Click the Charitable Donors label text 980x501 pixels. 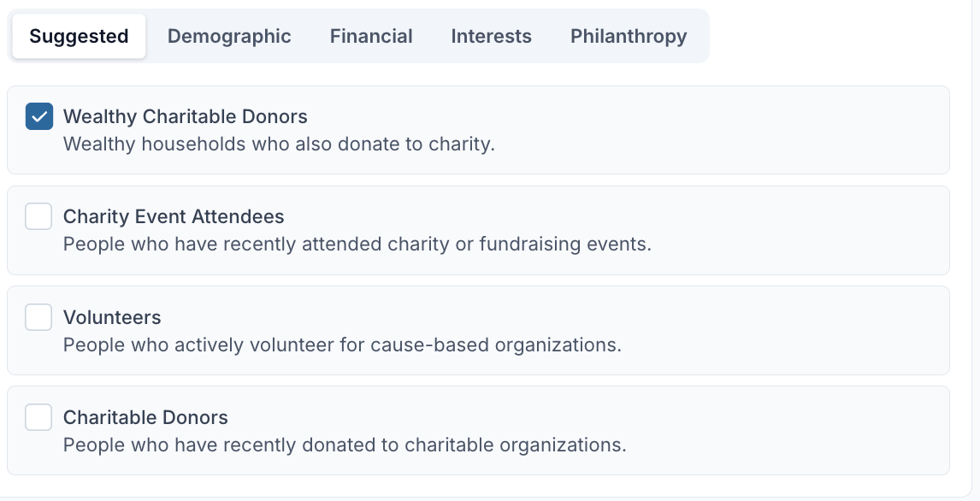point(145,417)
